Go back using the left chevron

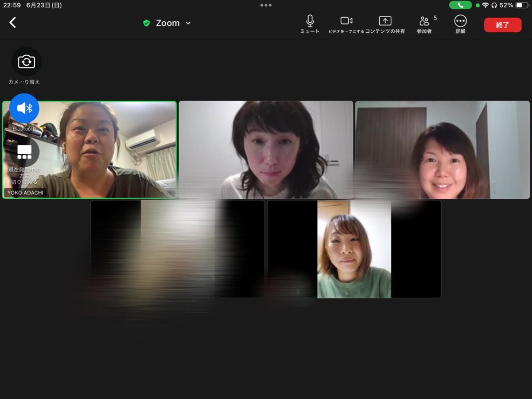pos(13,23)
